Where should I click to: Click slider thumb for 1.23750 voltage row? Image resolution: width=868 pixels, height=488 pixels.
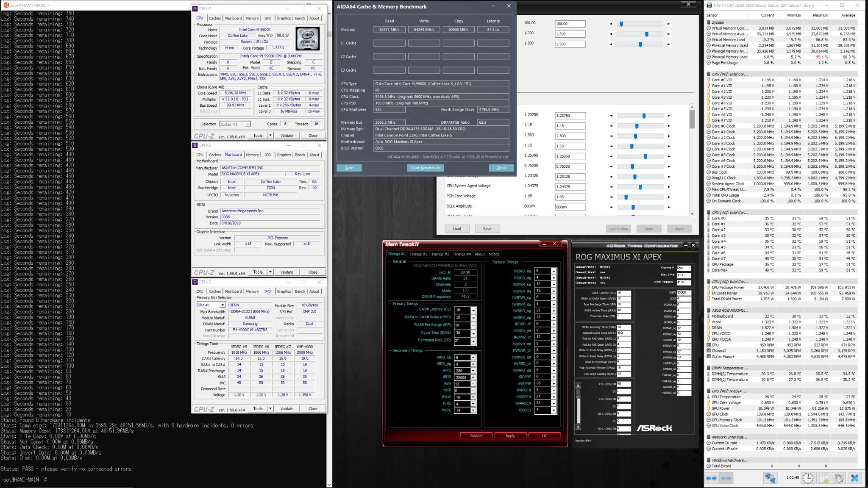[644, 116]
